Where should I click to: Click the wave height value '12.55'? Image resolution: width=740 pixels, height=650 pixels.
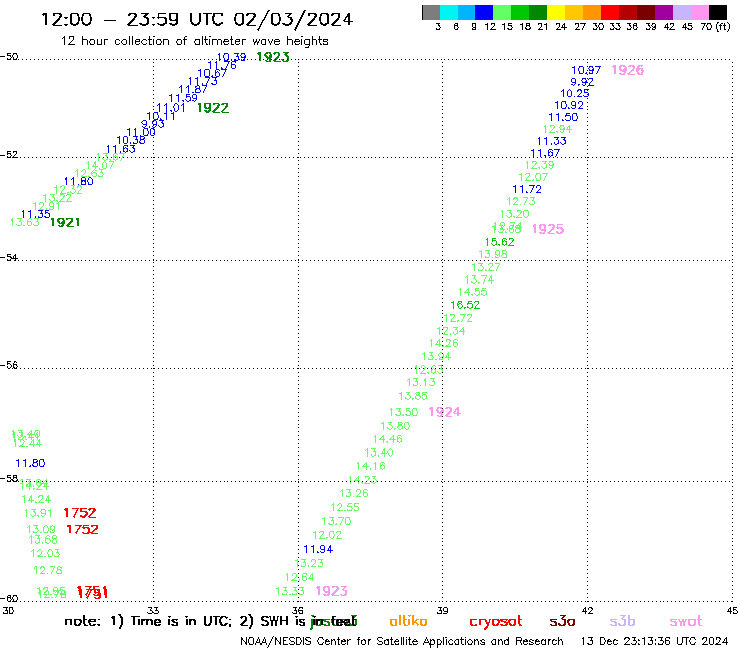(x=345, y=507)
